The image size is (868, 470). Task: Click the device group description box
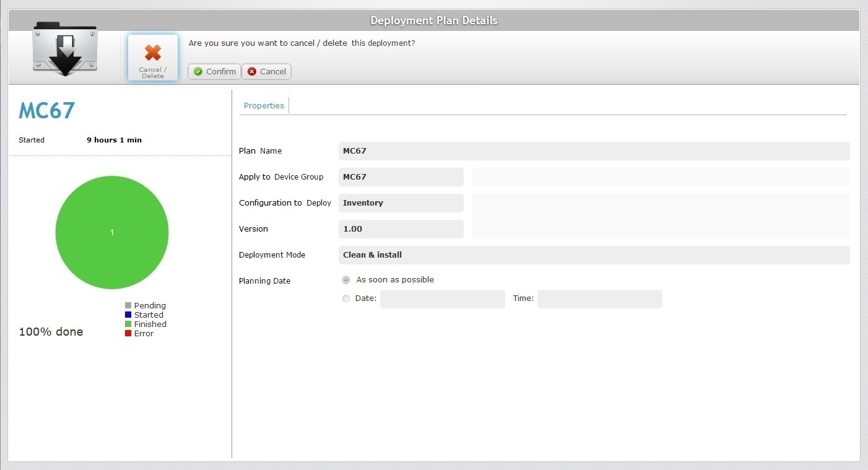pyautogui.click(x=661, y=177)
